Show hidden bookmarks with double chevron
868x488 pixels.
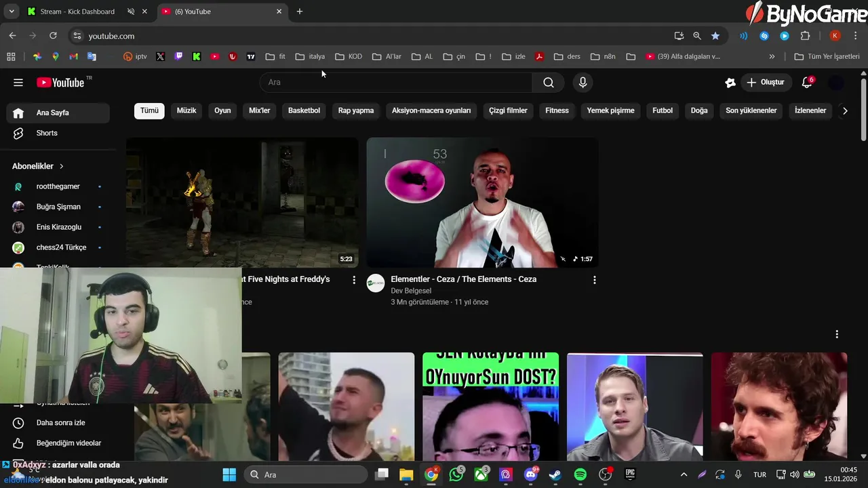pyautogui.click(x=772, y=57)
